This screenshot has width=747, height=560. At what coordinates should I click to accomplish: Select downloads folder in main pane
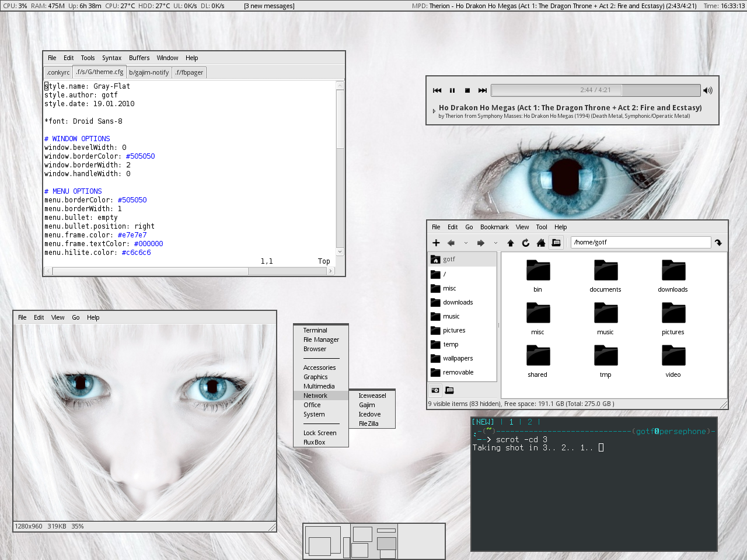[x=673, y=271]
